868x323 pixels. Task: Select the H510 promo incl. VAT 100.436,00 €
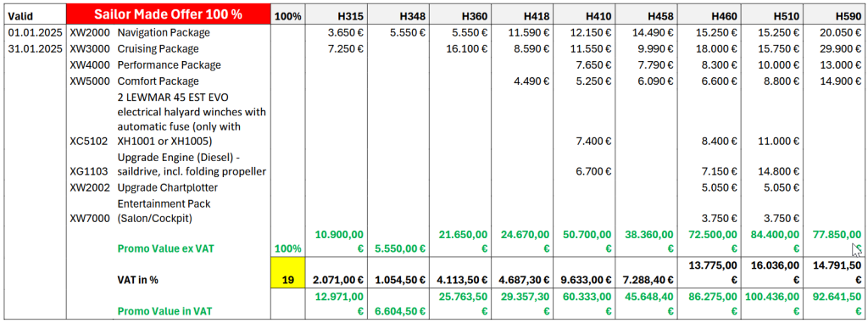(771, 304)
